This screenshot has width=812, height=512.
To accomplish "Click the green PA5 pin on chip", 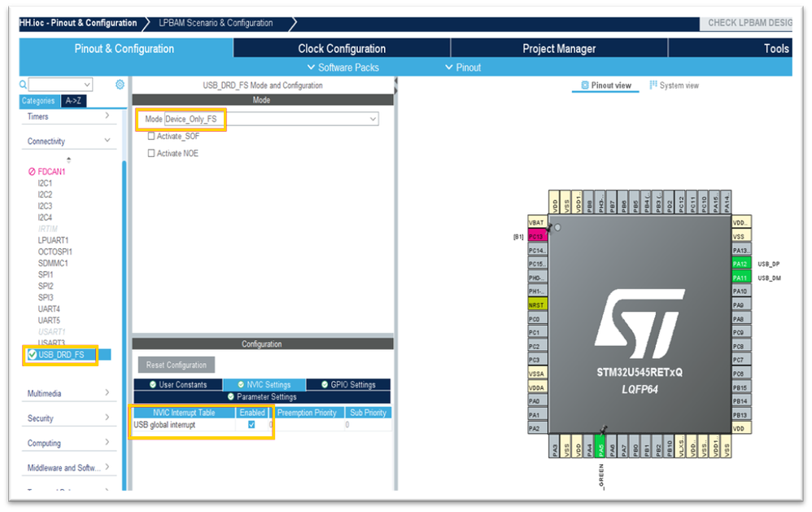I will [600, 447].
